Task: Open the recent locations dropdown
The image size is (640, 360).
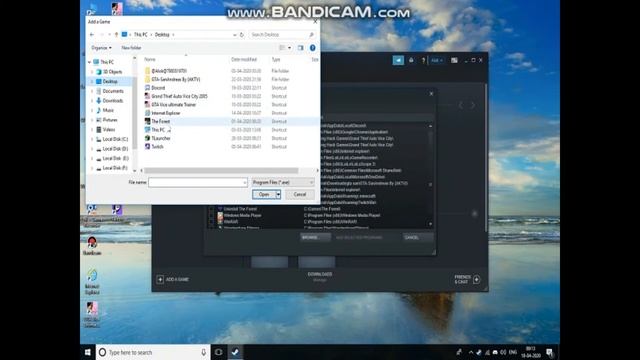Action: [x=109, y=35]
